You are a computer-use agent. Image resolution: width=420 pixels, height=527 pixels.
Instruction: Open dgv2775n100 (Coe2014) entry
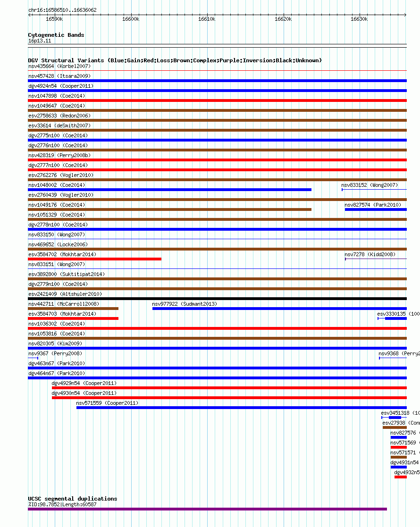click(58, 135)
